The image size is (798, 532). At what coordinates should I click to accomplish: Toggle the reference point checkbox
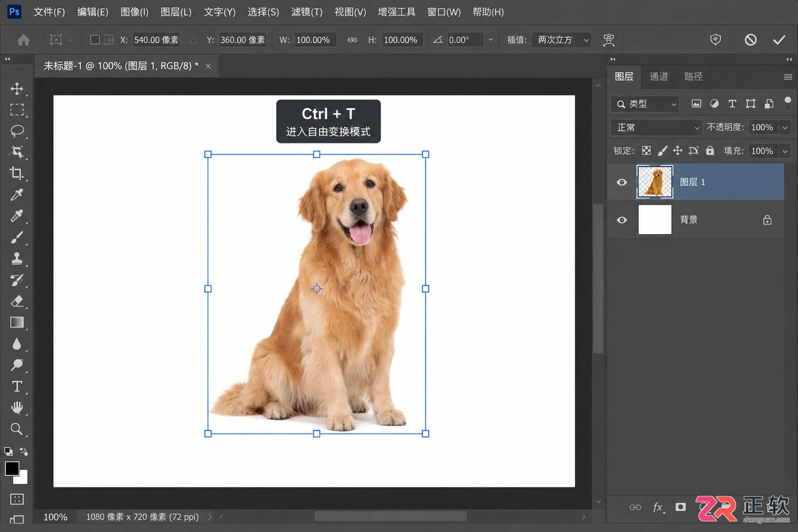click(95, 40)
